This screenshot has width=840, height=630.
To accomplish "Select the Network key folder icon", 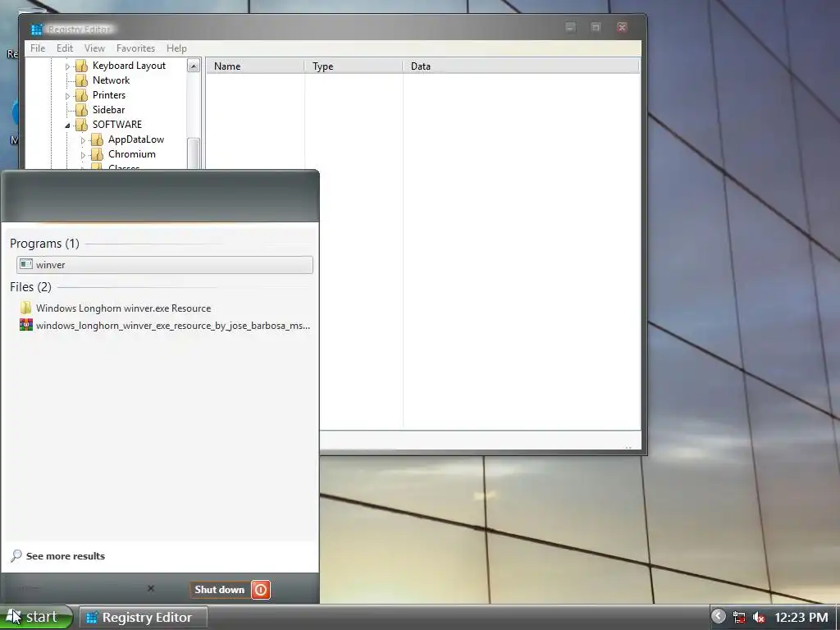I will coord(81,80).
